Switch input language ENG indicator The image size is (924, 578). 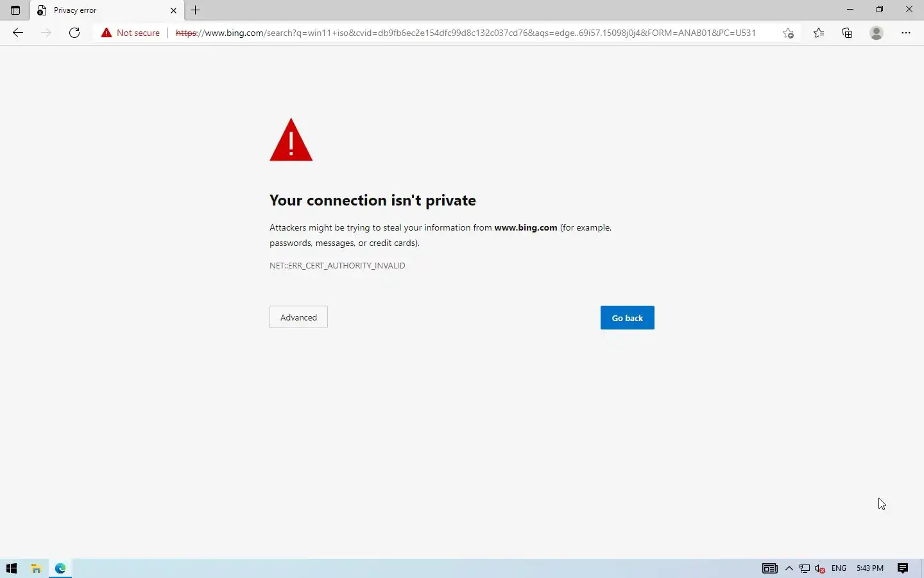pyautogui.click(x=839, y=568)
